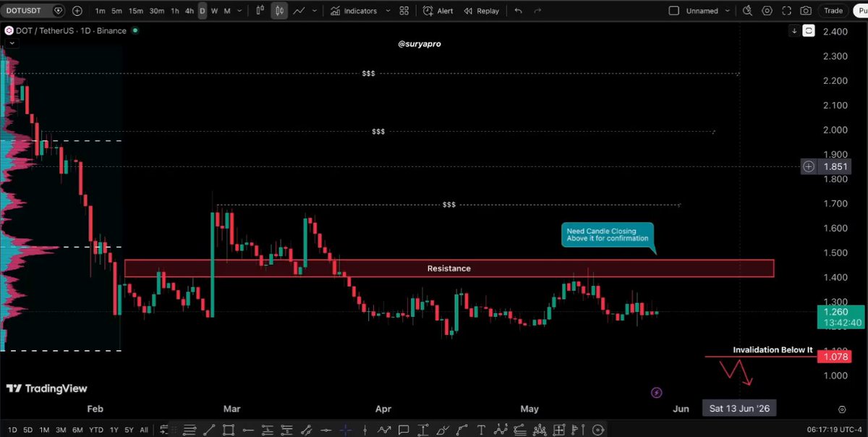Expand the favorite indicators chevron

[x=389, y=11]
